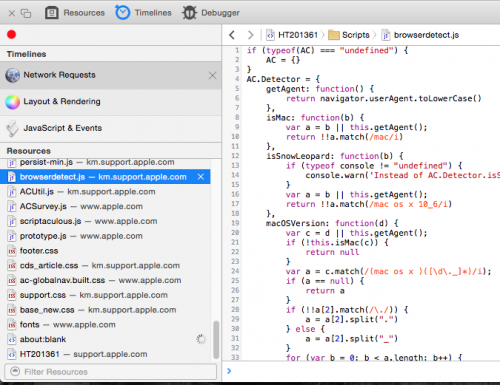Open ac-globalnav.built.css resource
This screenshot has height=385, width=500.
pyautogui.click(x=105, y=280)
